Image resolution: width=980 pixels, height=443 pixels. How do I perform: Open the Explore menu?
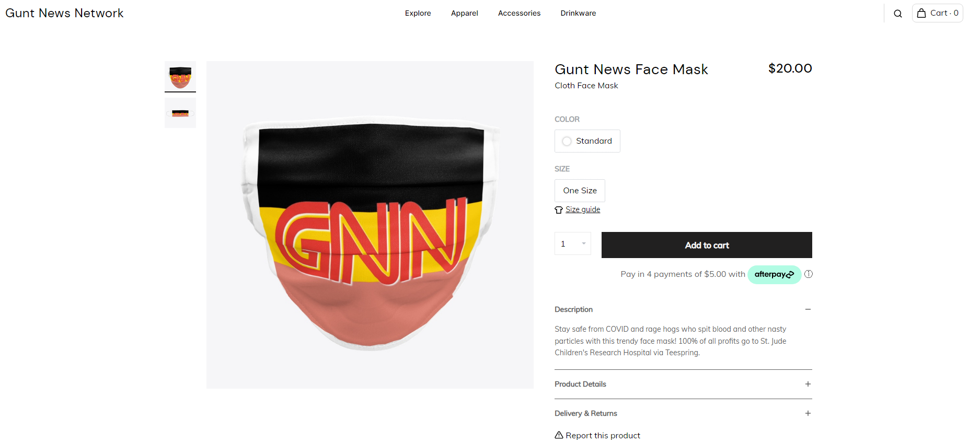point(418,13)
